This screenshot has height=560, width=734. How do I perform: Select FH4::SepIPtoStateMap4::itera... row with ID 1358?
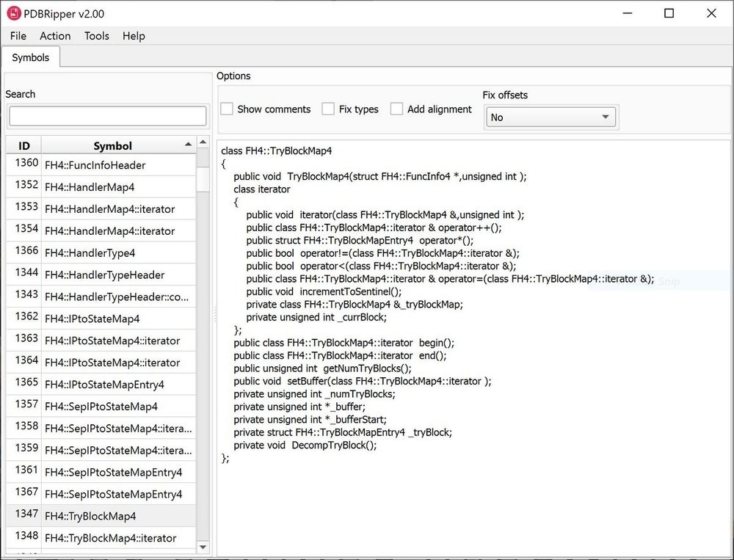click(x=101, y=428)
